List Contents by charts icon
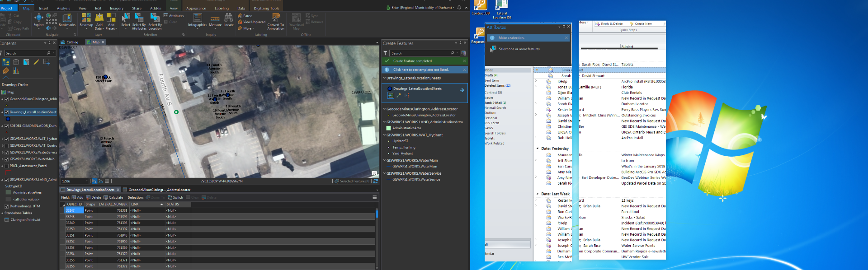 [16, 70]
